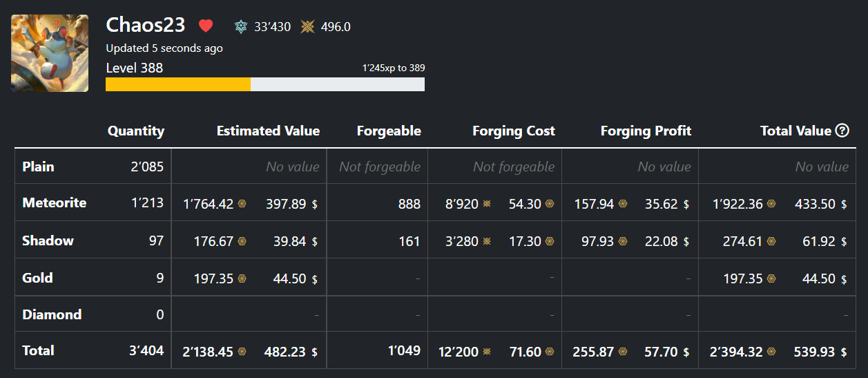Click the Plain quantity 2'085
The image size is (868, 378).
point(146,167)
